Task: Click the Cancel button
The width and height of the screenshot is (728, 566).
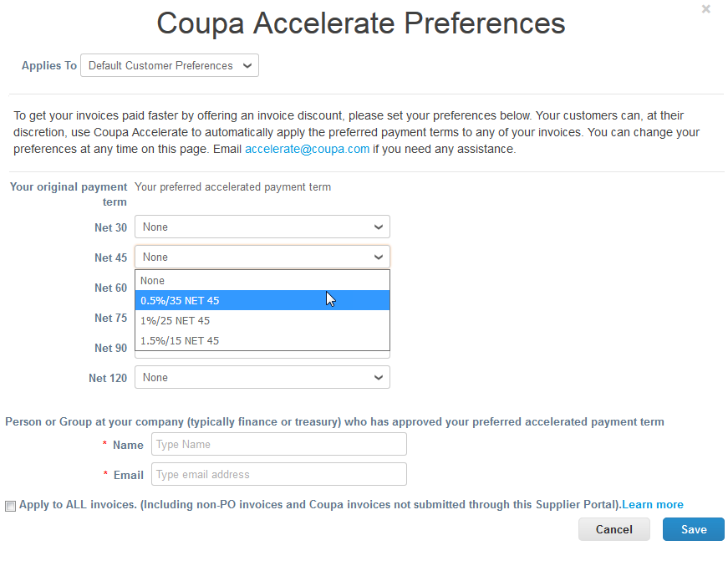Action: click(613, 529)
